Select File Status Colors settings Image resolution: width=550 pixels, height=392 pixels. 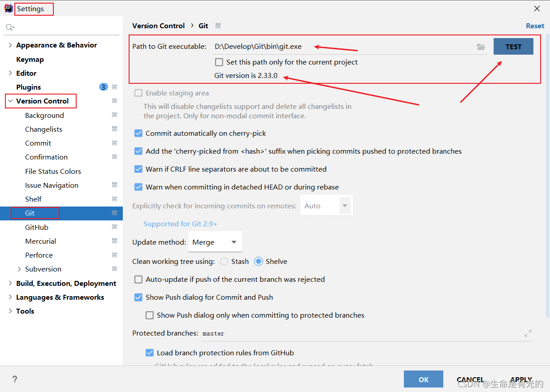(x=53, y=171)
